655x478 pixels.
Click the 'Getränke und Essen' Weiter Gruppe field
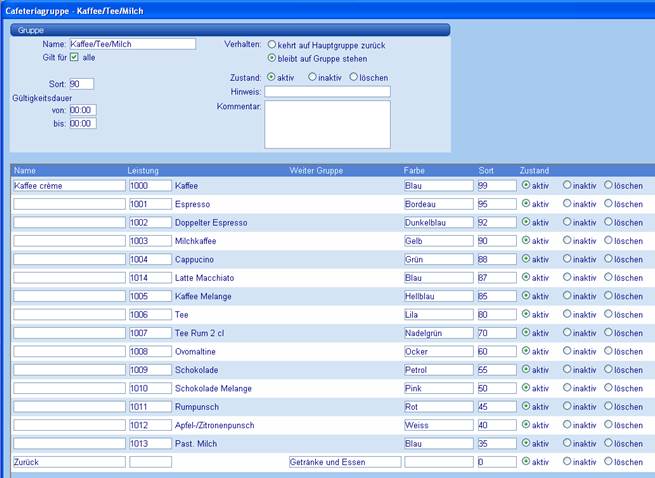344,462
